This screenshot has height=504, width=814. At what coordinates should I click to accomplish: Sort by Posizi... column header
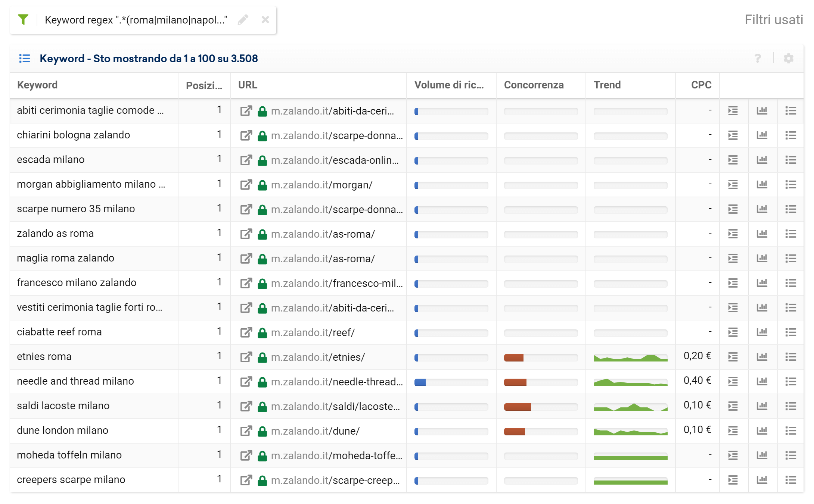pos(204,85)
